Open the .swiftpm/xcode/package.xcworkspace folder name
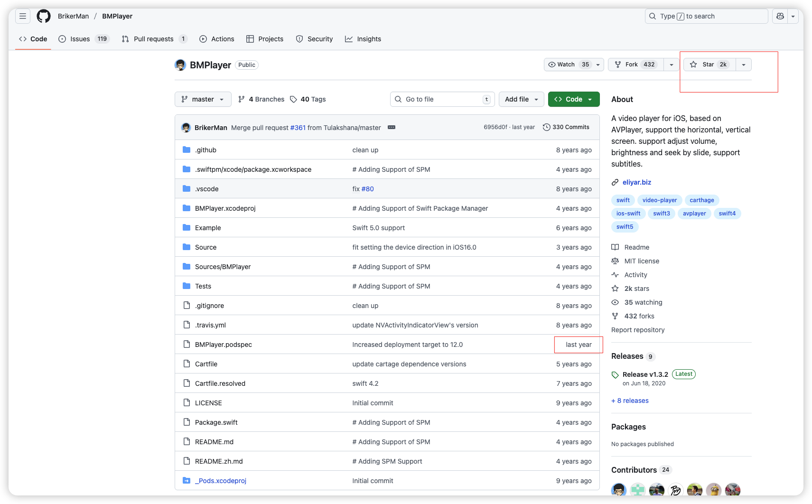The width and height of the screenshot is (812, 504). coord(253,169)
